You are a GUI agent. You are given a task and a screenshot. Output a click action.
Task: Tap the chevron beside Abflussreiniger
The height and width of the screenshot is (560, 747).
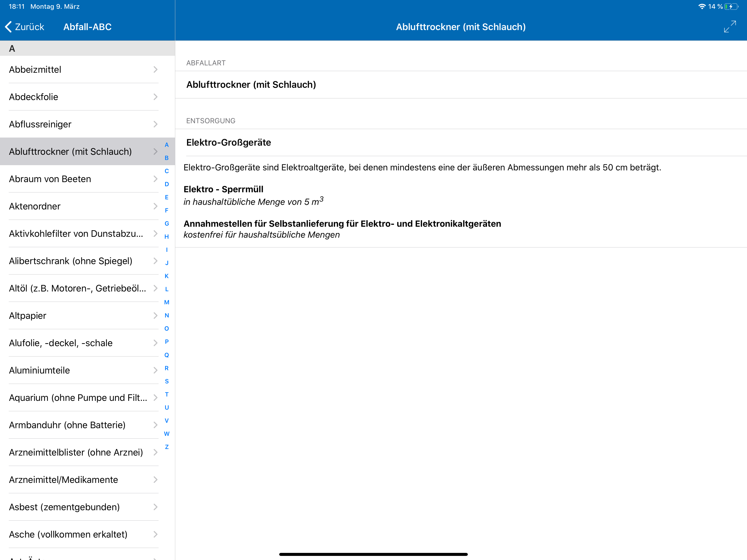point(155,124)
